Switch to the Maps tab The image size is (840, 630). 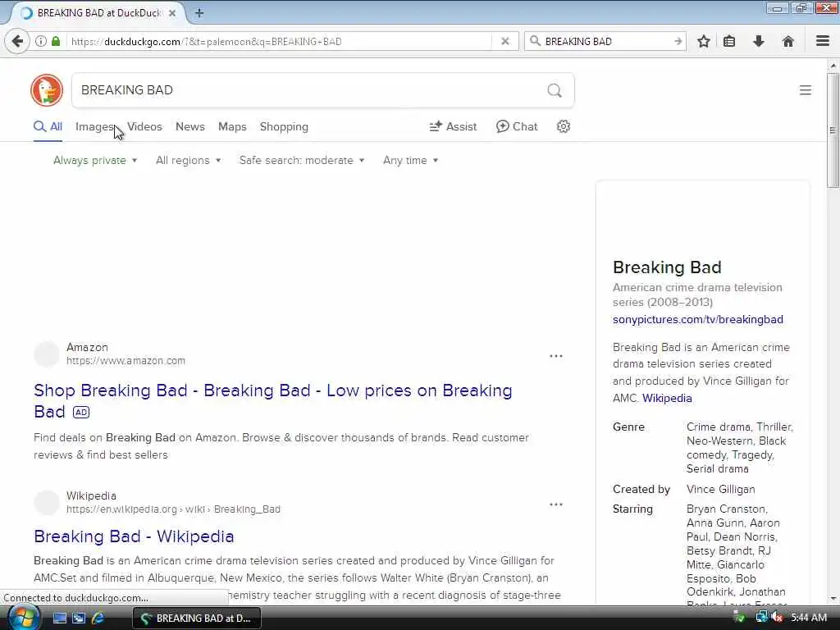click(x=232, y=127)
